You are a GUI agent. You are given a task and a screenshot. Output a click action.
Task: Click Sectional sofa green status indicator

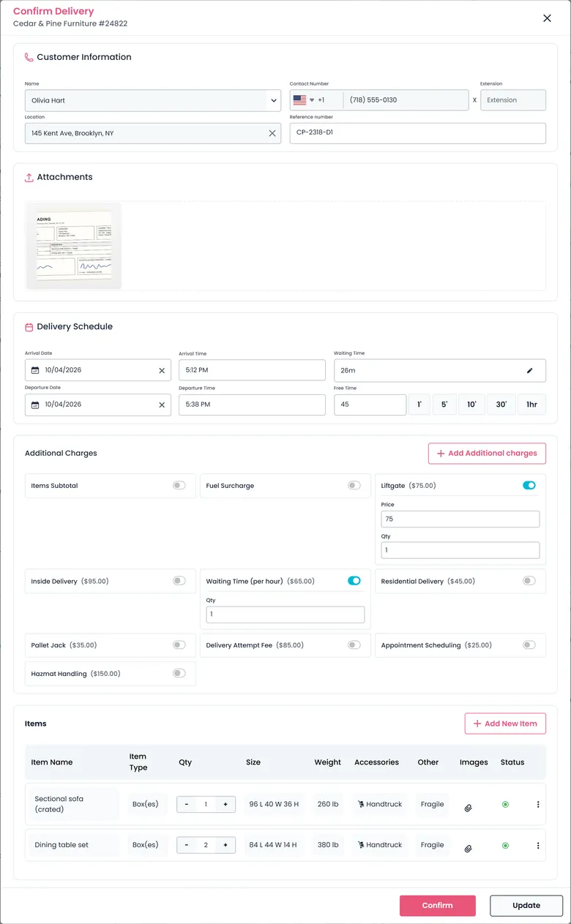[505, 805]
